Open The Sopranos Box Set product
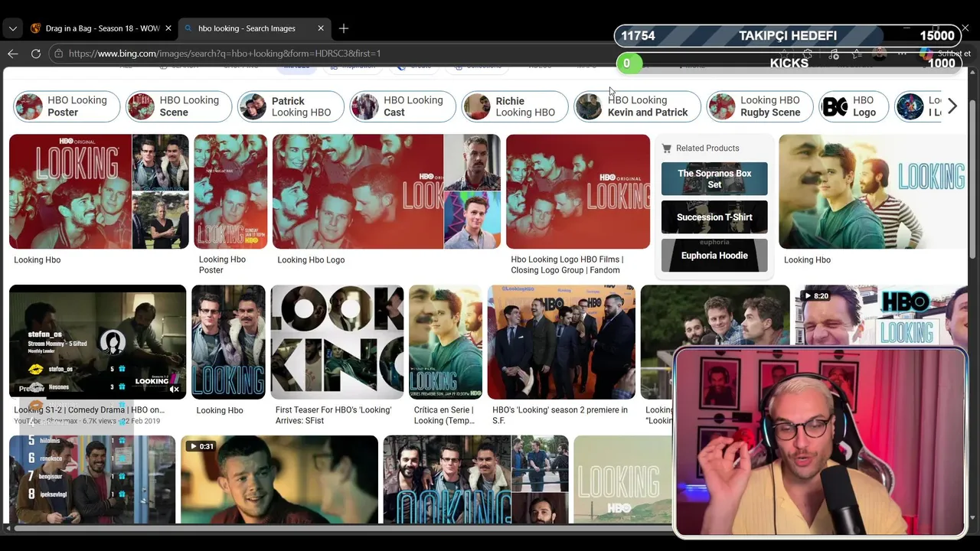This screenshot has height=551, width=980. pyautogui.click(x=714, y=178)
